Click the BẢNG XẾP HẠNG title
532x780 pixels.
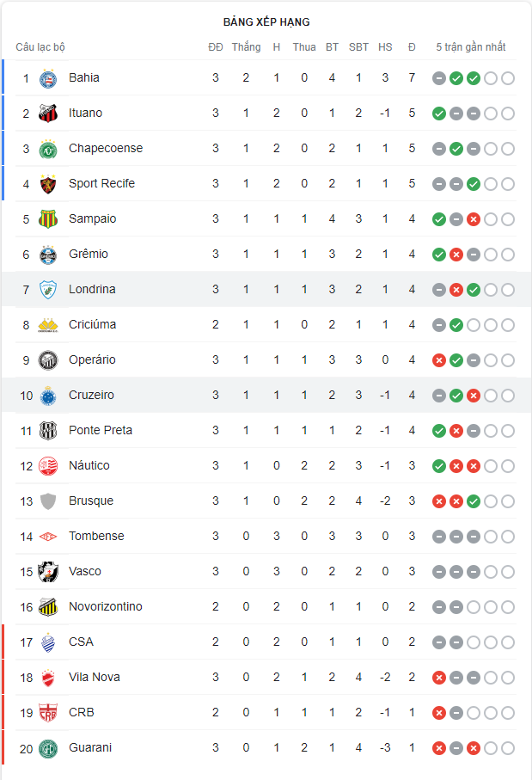(x=266, y=22)
